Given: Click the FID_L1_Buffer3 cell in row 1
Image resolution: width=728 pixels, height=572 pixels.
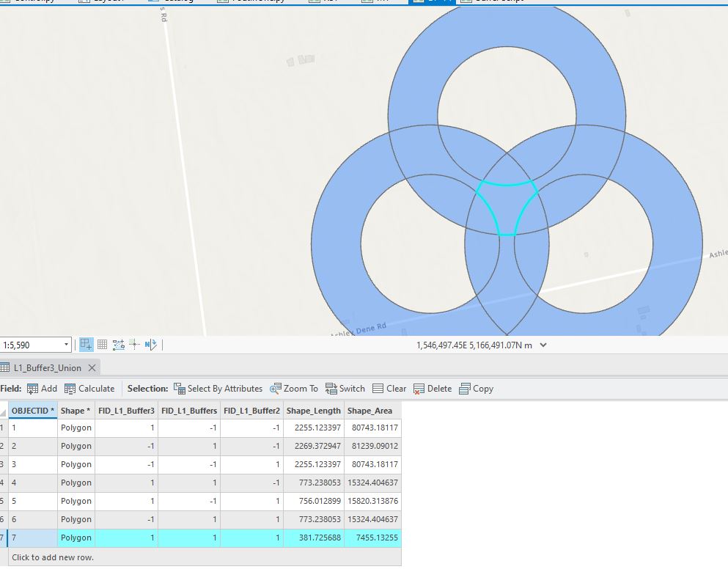Looking at the screenshot, I should 126,428.
